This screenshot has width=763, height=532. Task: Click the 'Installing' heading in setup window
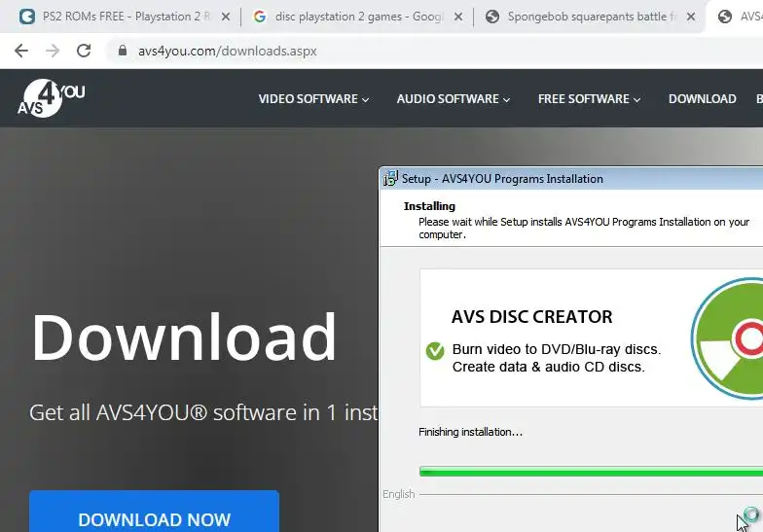click(x=429, y=206)
